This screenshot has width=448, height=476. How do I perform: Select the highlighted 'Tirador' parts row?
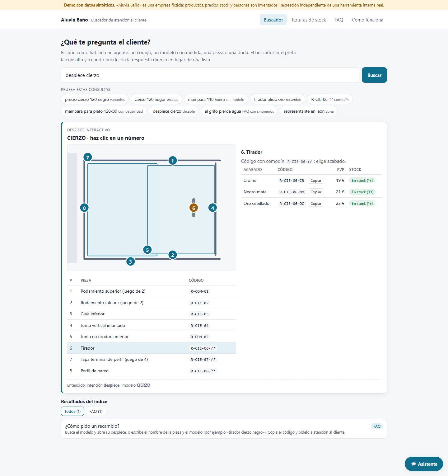click(x=152, y=348)
